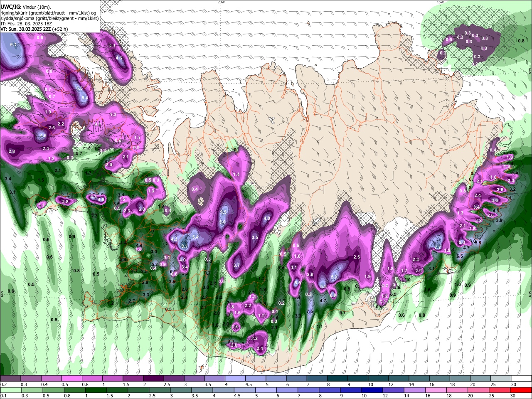Select the light violet 14 swatch in lower legend
532x399 pixels.
click(414, 390)
